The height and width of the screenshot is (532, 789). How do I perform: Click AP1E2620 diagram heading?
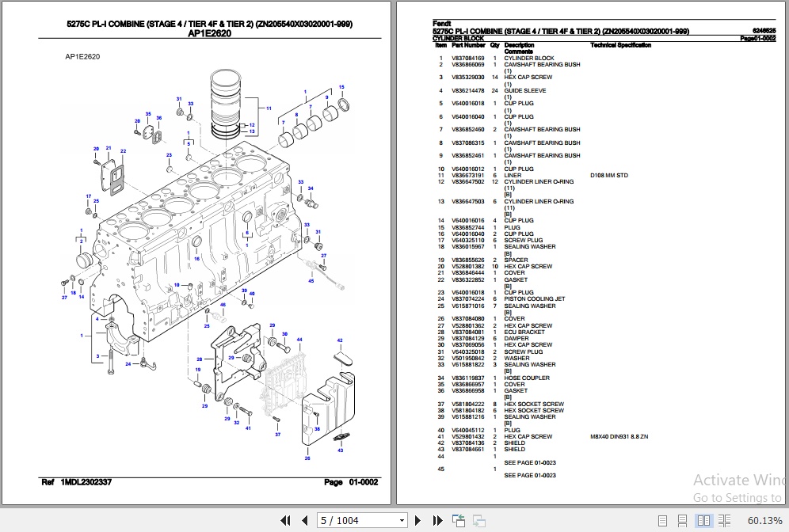coord(209,34)
